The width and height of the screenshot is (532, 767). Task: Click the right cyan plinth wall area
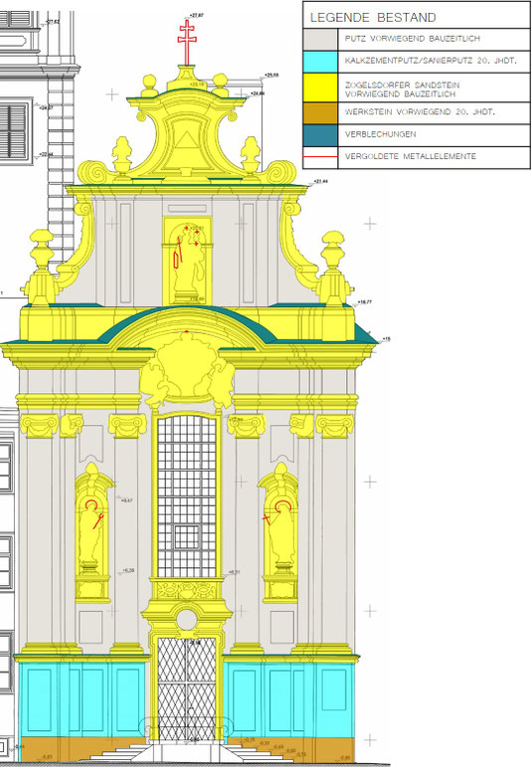[288, 699]
